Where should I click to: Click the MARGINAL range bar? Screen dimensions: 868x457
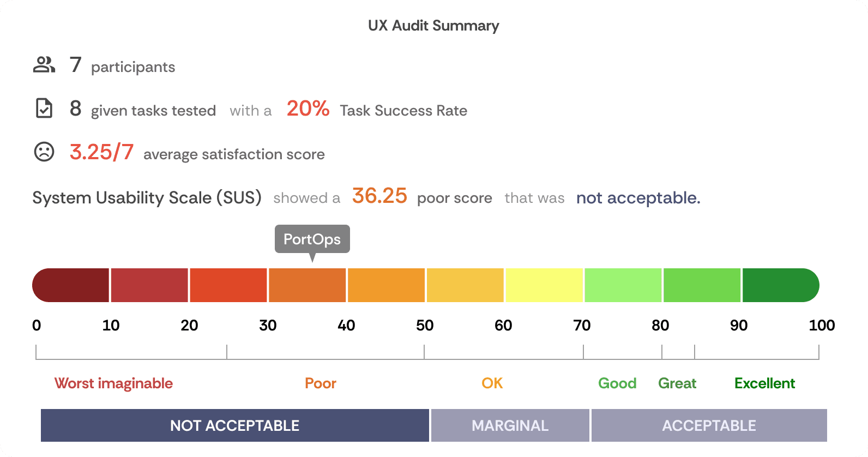click(x=510, y=425)
